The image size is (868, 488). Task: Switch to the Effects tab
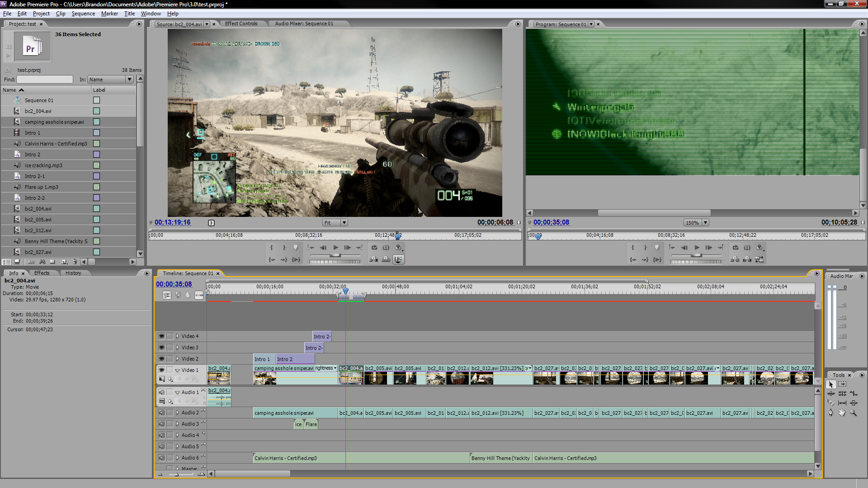(42, 273)
